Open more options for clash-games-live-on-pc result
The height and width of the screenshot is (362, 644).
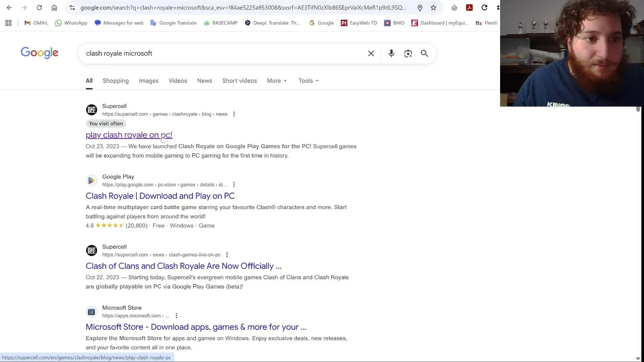pos(226,255)
